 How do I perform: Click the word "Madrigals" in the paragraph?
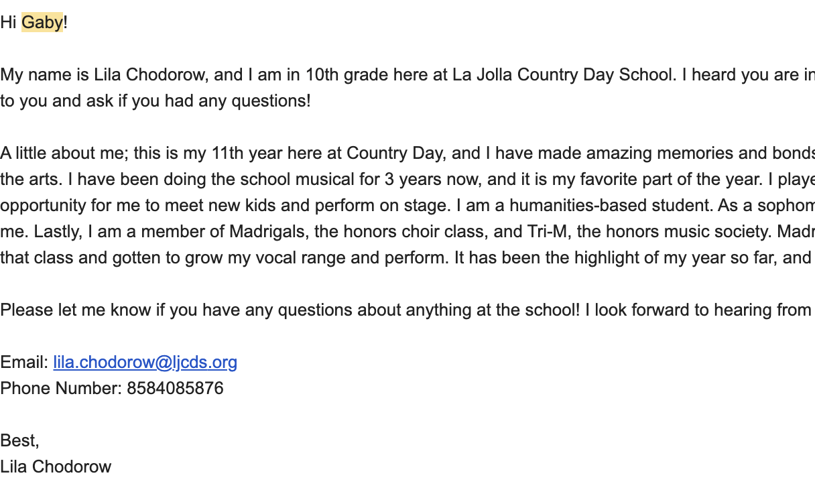click(x=264, y=232)
